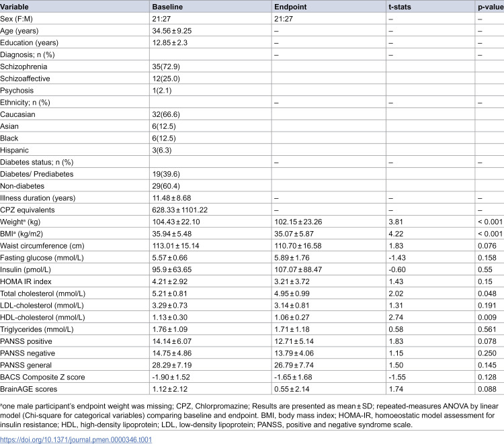Select the '3.21±3.72' endpoint HOMA cell
The image size is (504, 444).
tap(292, 281)
